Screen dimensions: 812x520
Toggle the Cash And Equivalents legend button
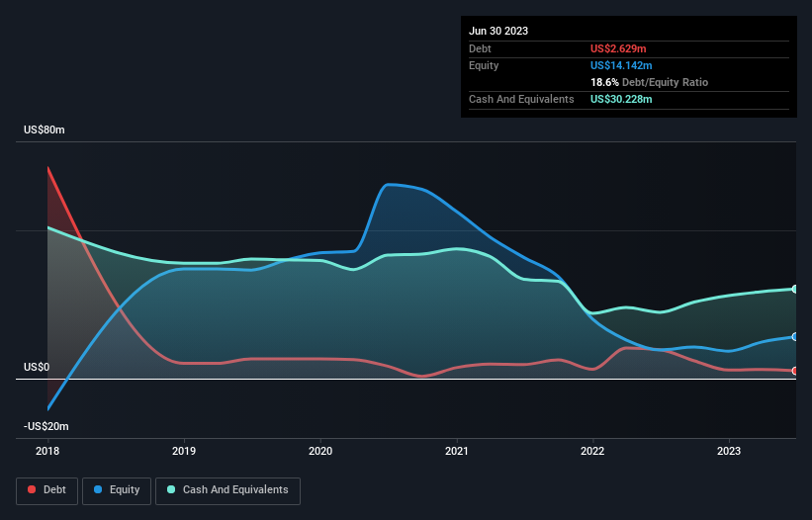click(x=227, y=490)
